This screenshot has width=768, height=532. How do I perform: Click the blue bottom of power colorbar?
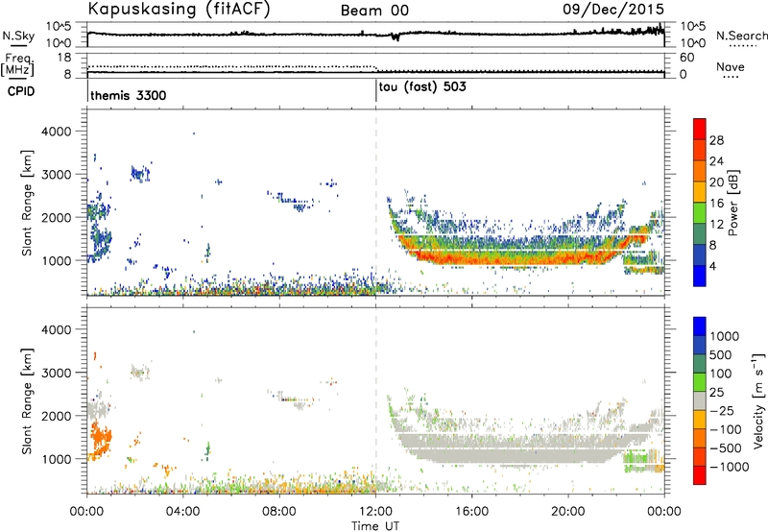(x=700, y=276)
